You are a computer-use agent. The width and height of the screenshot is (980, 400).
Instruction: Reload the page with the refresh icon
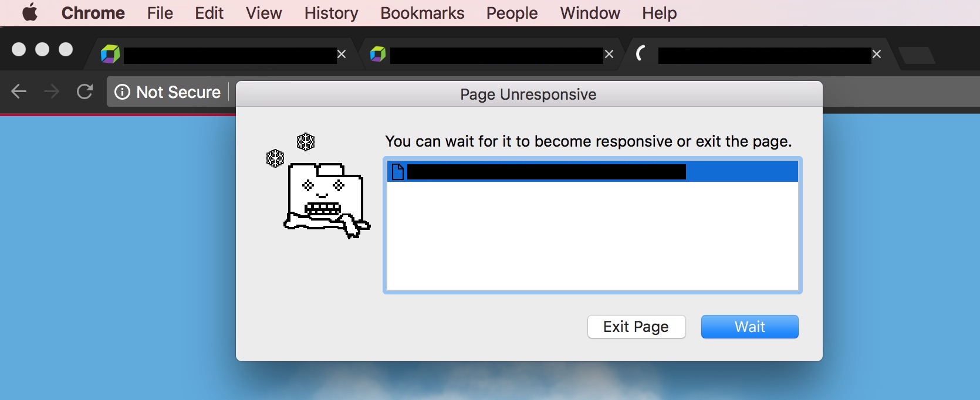click(85, 91)
